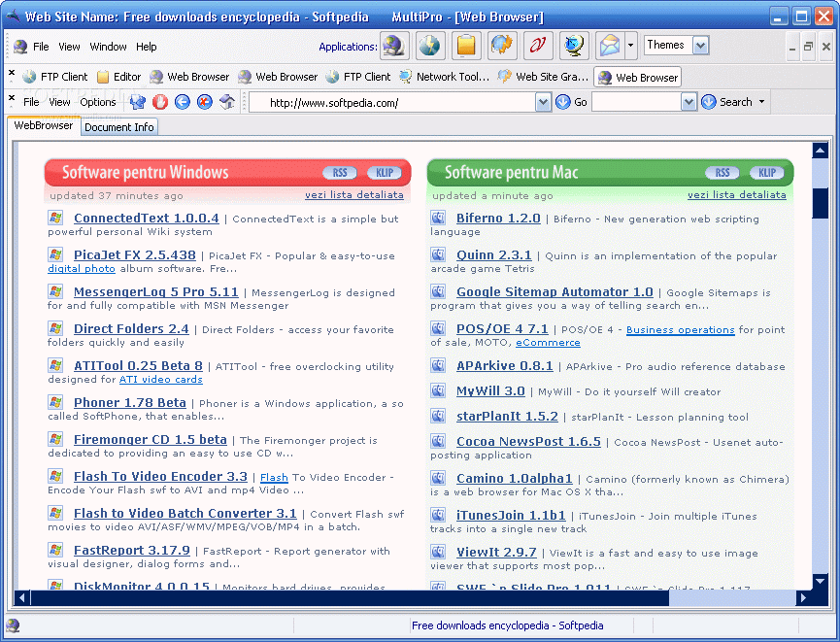Click the Go button
This screenshot has width=840, height=642.
571,102
